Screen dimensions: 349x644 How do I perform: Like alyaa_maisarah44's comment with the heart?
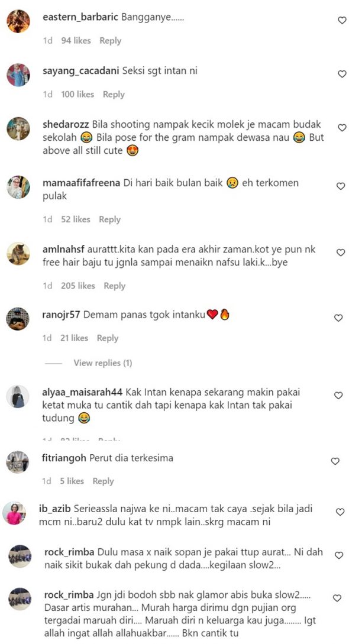[x=338, y=395]
